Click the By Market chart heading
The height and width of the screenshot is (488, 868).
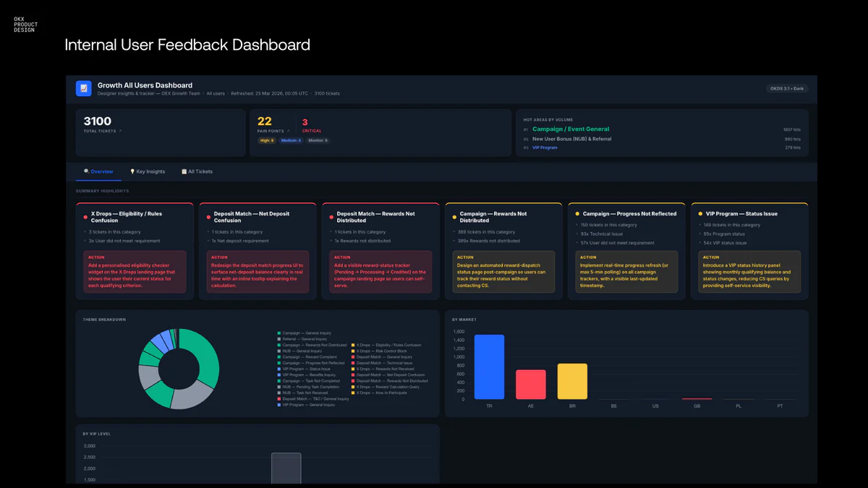pos(465,319)
